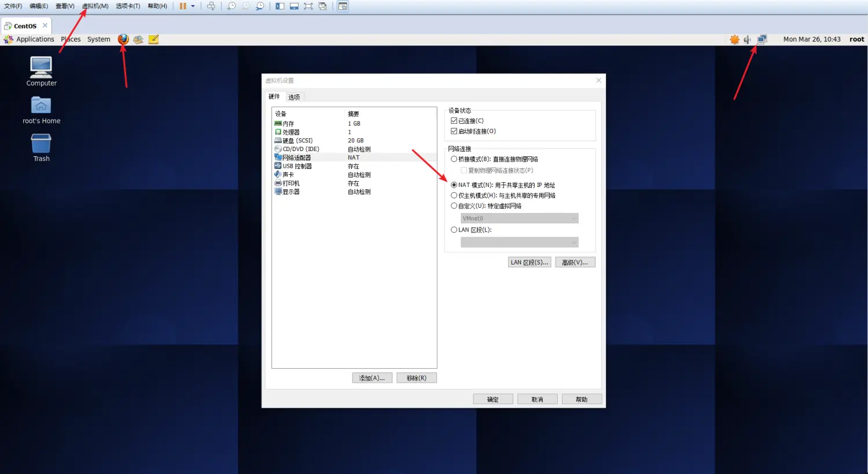The height and width of the screenshot is (474, 868).
Task: Click the 添加(A)... button
Action: 372,378
